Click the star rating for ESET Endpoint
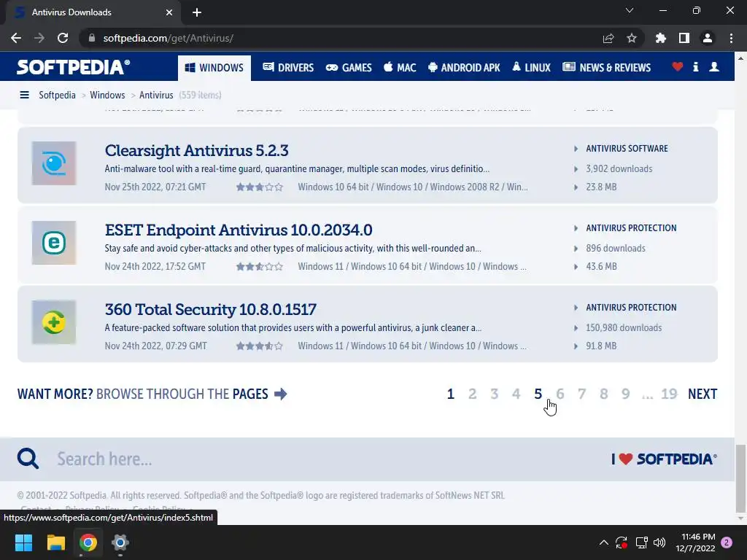The image size is (747, 560). click(x=260, y=267)
